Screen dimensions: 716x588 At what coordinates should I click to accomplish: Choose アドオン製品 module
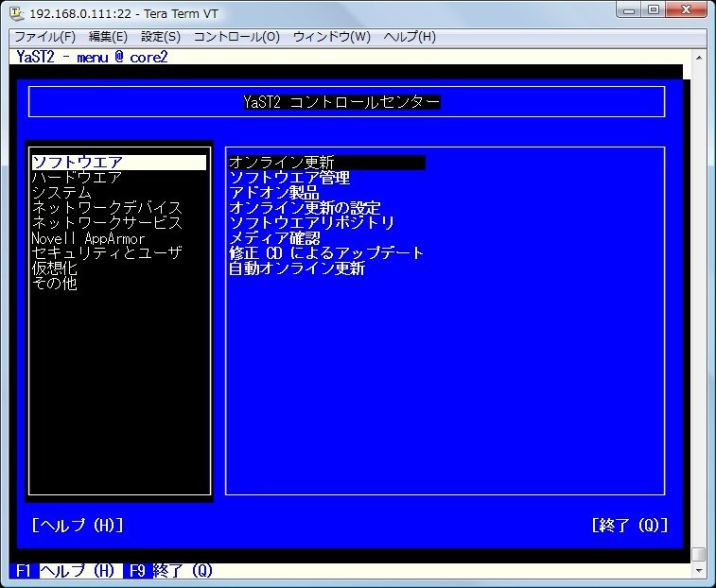coord(274,193)
